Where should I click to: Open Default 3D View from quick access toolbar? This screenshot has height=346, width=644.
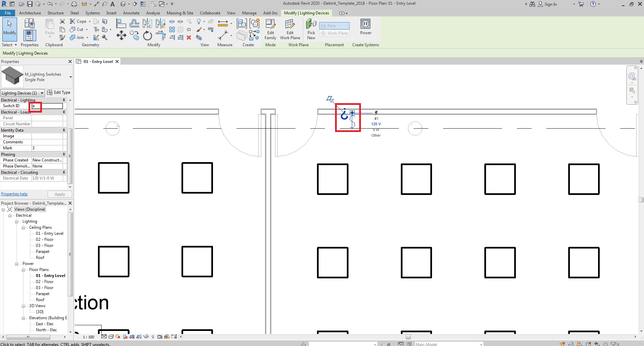pos(123,4)
